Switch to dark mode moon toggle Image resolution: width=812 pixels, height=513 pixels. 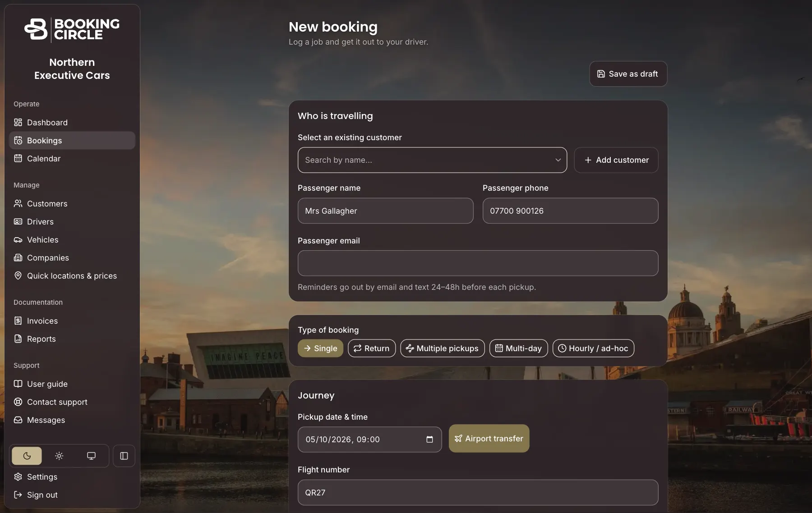point(27,456)
